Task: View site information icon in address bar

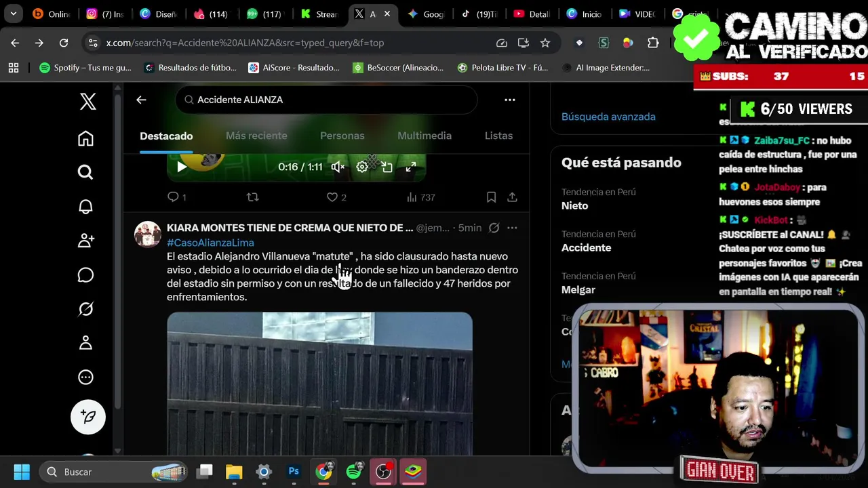Action: coord(93,43)
